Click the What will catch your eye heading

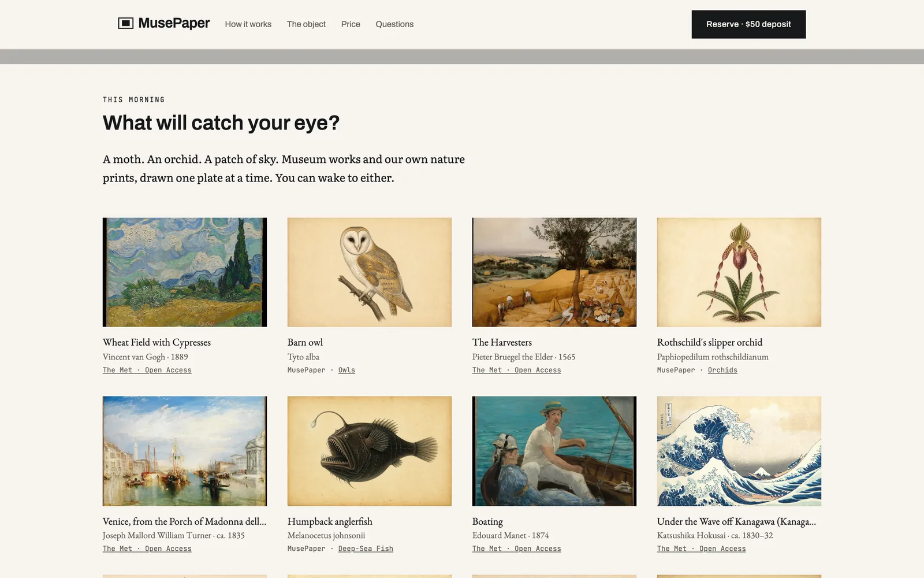[x=221, y=123]
